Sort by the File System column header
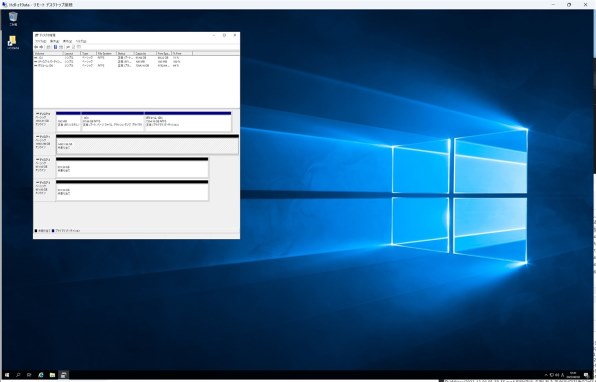 [x=106, y=54]
